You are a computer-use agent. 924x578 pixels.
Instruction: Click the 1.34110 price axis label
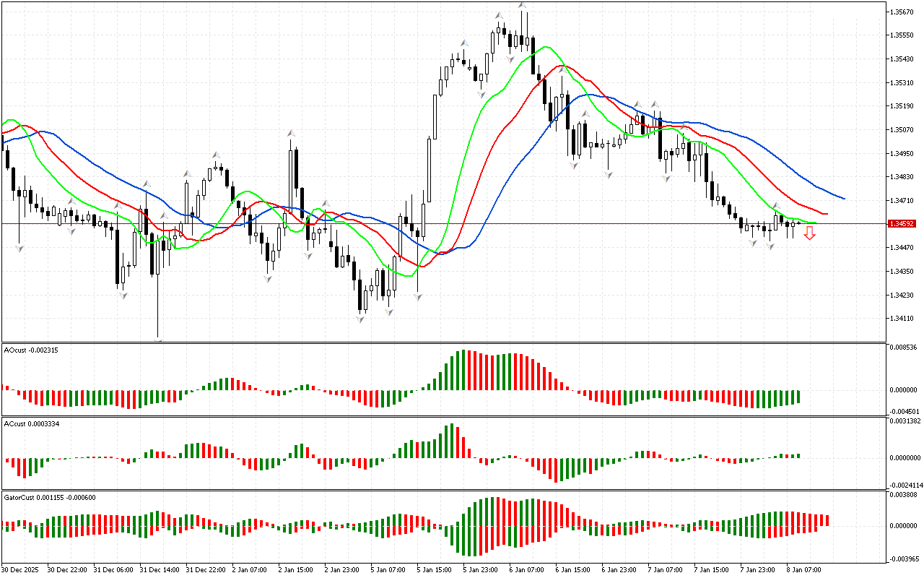901,319
